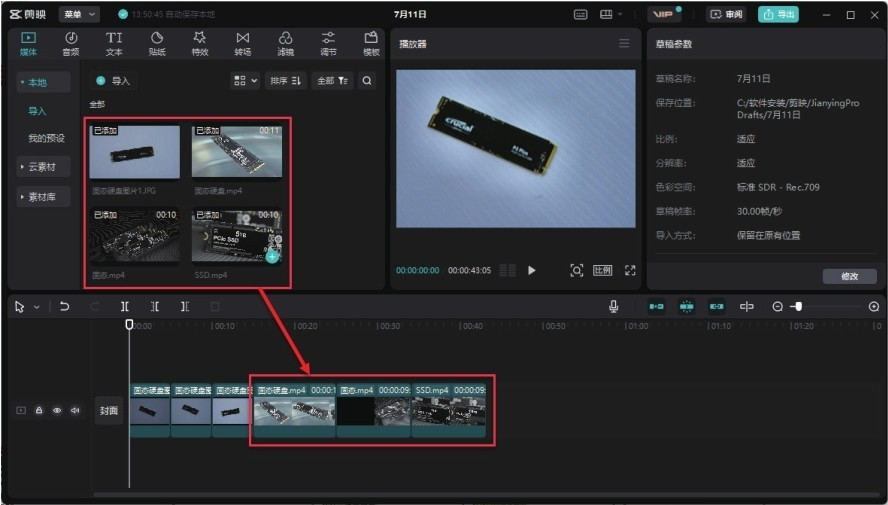Viewport: 888px width, 505px height.
Task: Start voice recording with microphone icon
Action: (x=613, y=307)
